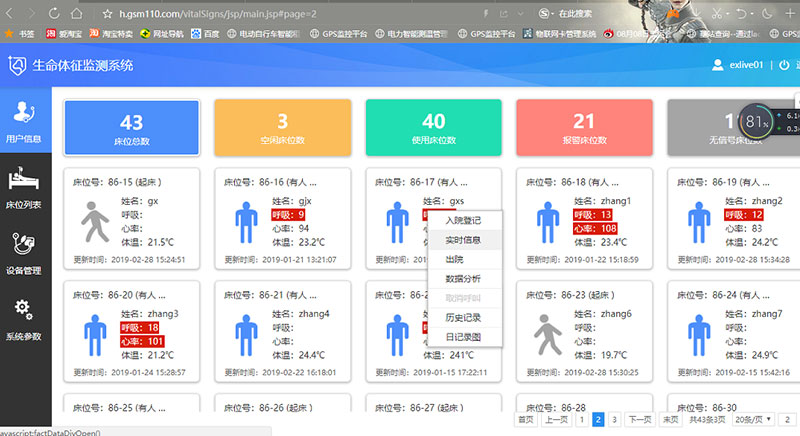Go to page 1 in pagination

(582, 420)
